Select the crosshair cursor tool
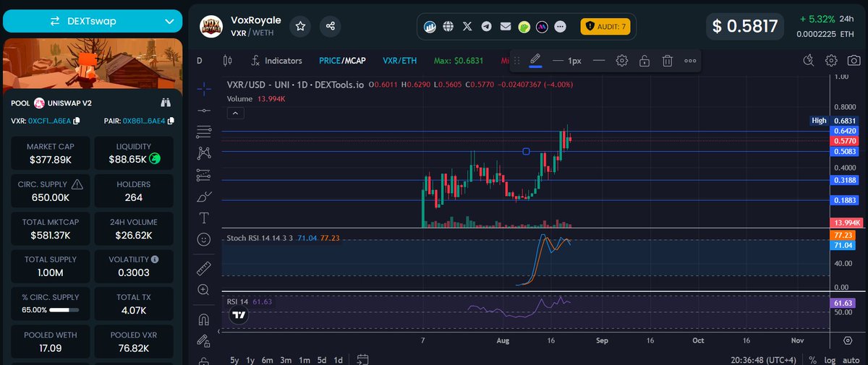This screenshot has height=365, width=868. [204, 88]
